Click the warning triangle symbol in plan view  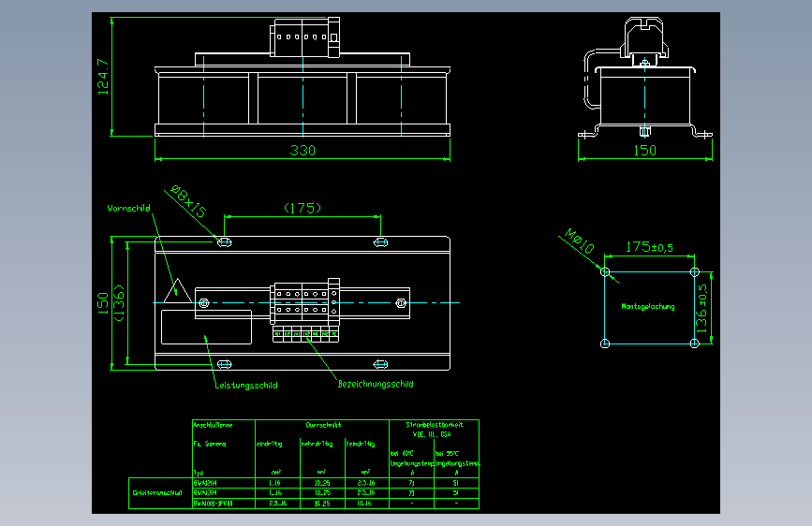click(x=178, y=291)
